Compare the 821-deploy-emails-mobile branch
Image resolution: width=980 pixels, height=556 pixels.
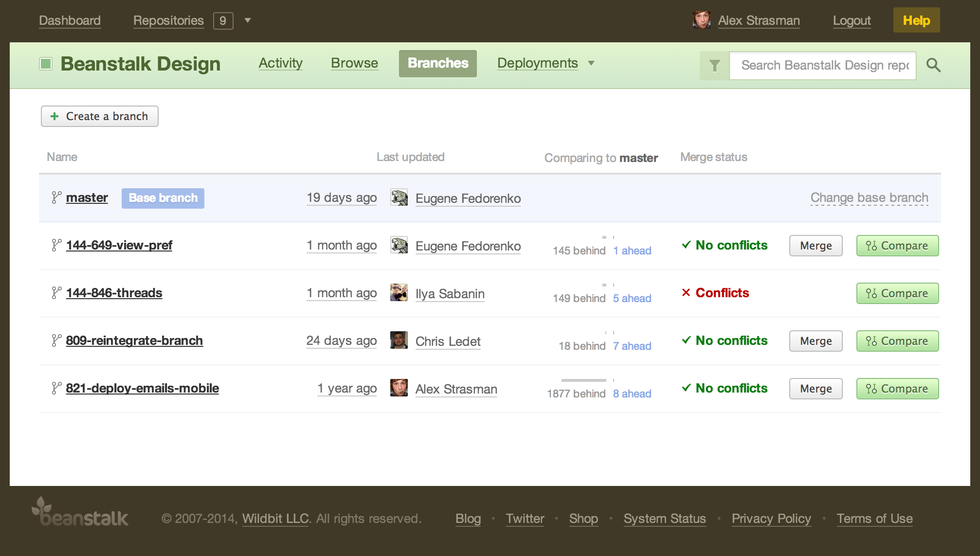point(898,389)
